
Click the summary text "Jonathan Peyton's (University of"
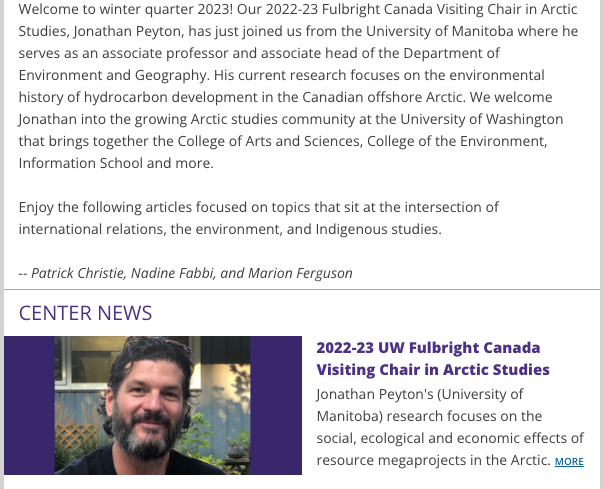[420, 394]
